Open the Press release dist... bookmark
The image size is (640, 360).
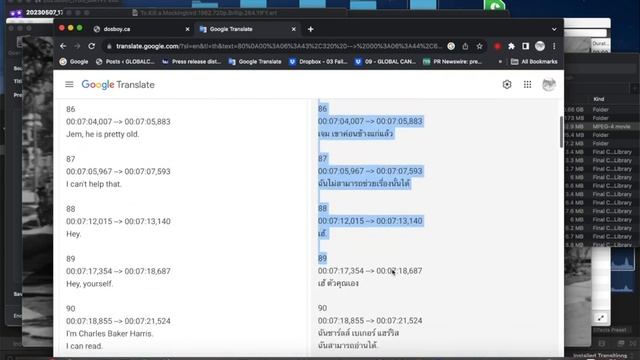click(x=191, y=62)
